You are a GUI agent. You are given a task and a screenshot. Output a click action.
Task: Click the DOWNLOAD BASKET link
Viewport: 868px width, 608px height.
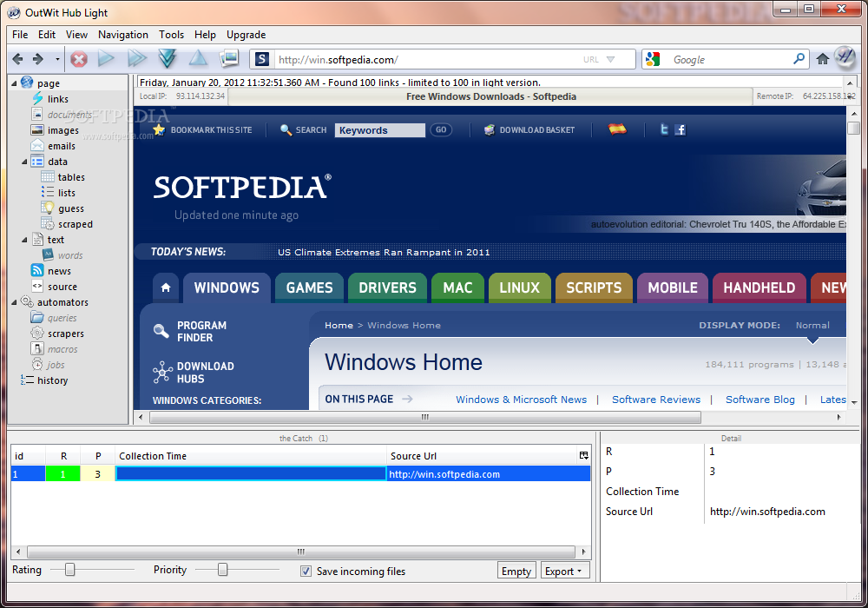click(x=529, y=130)
